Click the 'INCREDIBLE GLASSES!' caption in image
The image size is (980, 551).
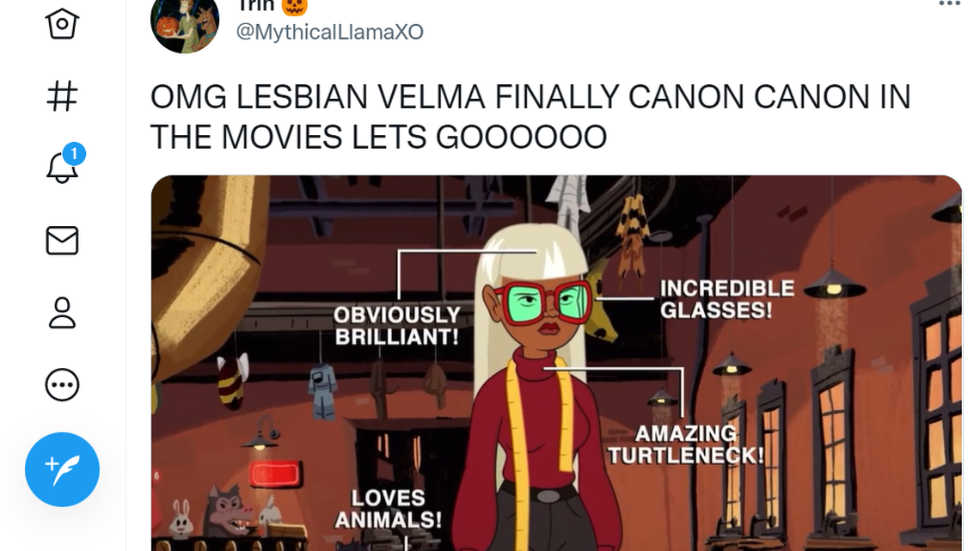click(727, 299)
